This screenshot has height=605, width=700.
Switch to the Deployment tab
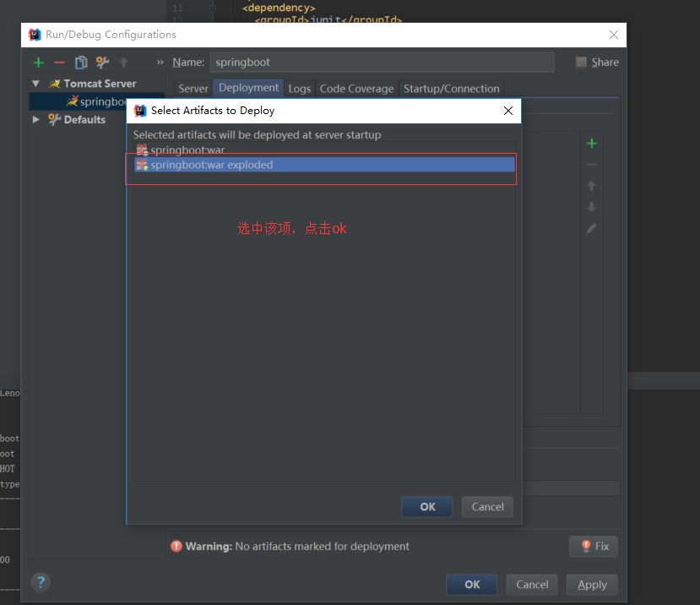click(248, 88)
